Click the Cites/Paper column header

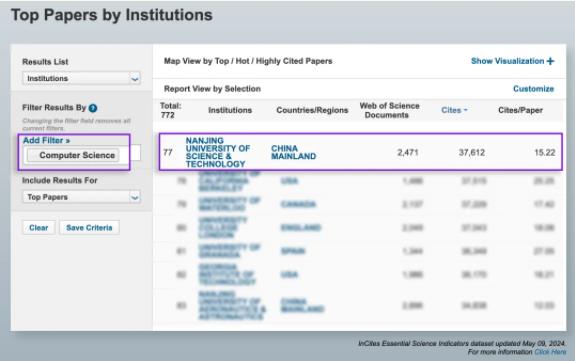click(520, 110)
